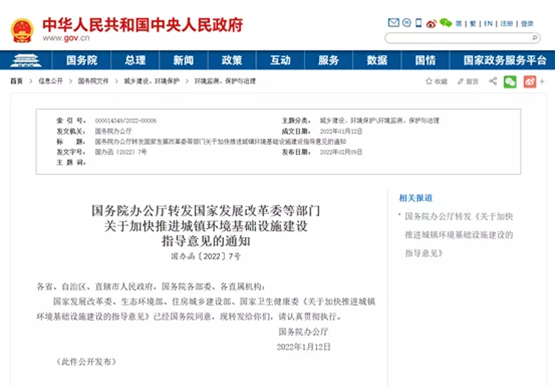Switch to English version EN

(488, 24)
